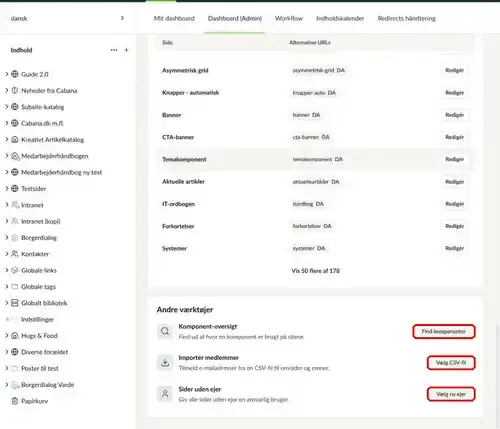Click the globe icon beside Testsider
500x429 pixels.
(x=15, y=188)
